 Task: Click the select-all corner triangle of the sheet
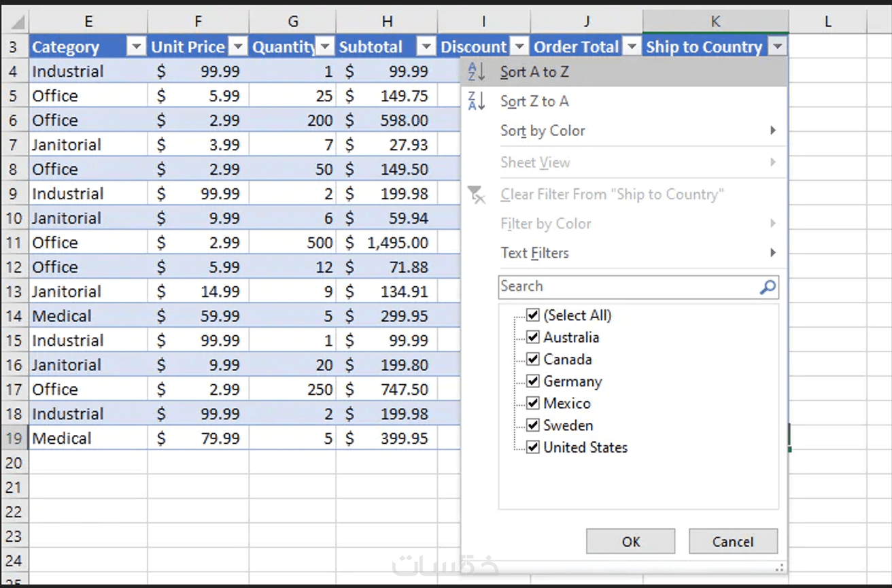click(18, 23)
